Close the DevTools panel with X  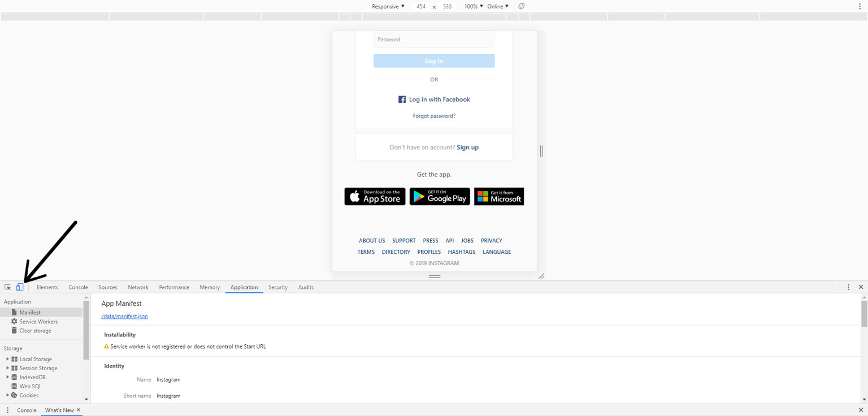point(861,287)
